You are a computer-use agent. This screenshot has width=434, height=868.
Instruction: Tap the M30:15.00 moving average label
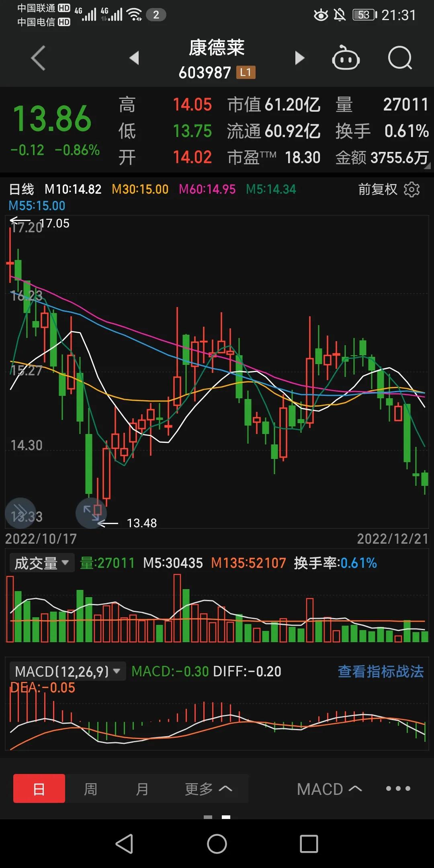(x=140, y=189)
